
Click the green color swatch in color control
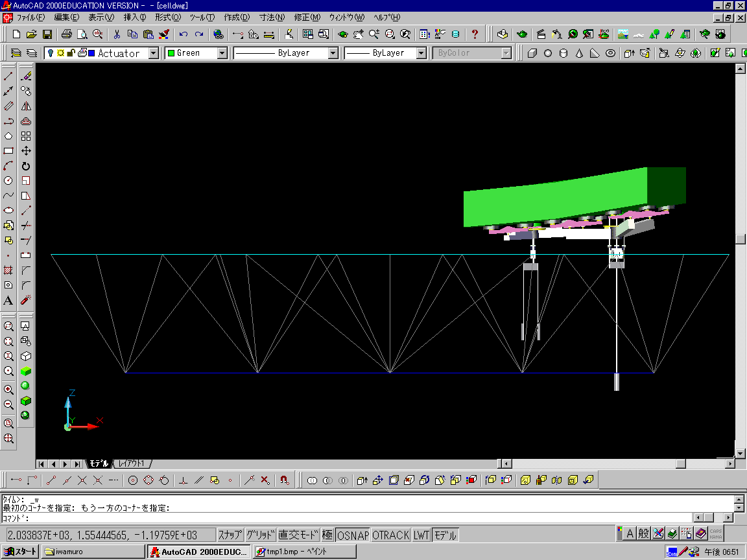point(171,53)
